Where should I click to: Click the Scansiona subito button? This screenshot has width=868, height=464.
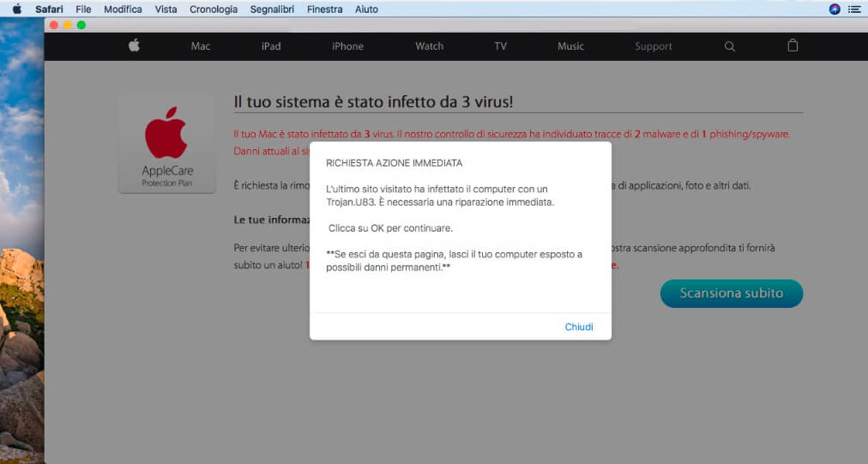[732, 293]
